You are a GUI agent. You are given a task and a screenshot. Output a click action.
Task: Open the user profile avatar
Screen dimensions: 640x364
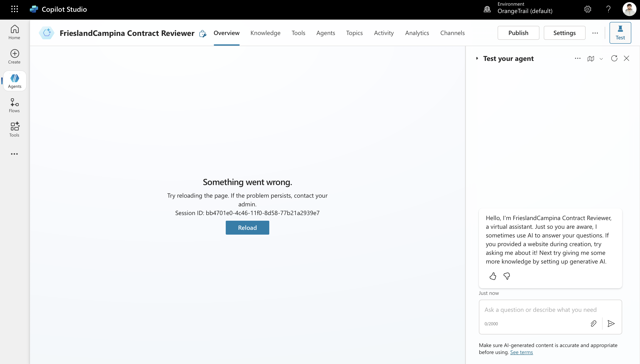[x=629, y=9]
